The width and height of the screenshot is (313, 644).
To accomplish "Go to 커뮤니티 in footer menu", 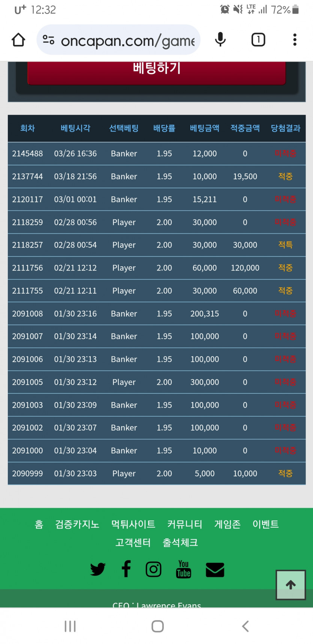I will [x=185, y=524].
